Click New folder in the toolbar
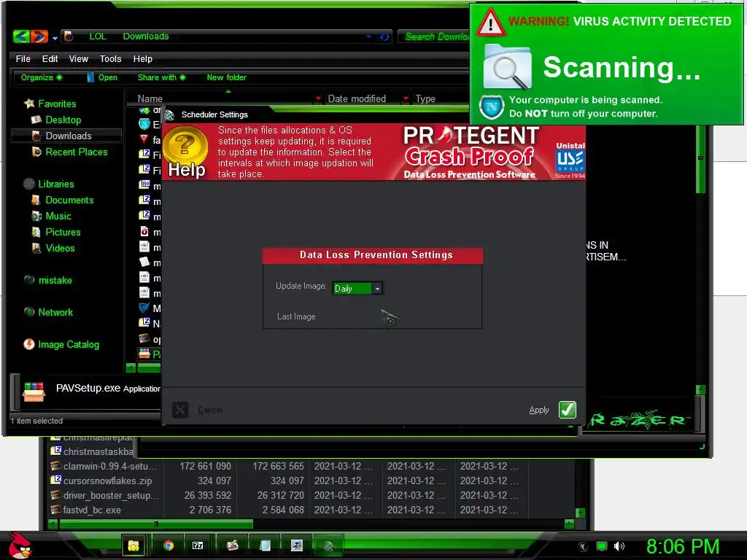 (226, 77)
